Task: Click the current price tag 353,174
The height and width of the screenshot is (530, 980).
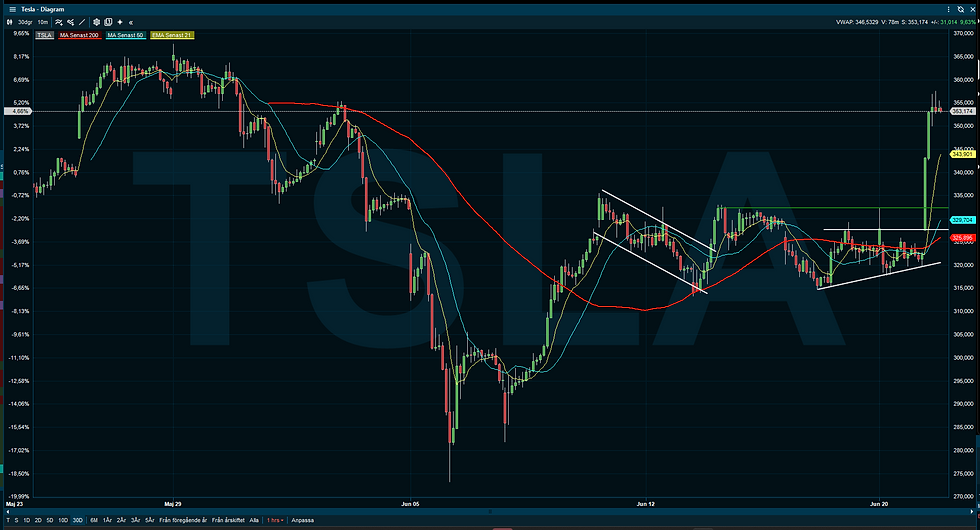Action: pyautogui.click(x=962, y=111)
